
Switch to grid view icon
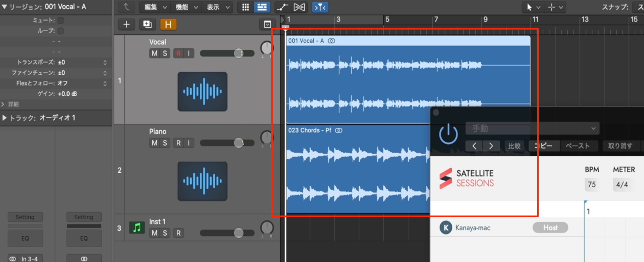click(245, 7)
